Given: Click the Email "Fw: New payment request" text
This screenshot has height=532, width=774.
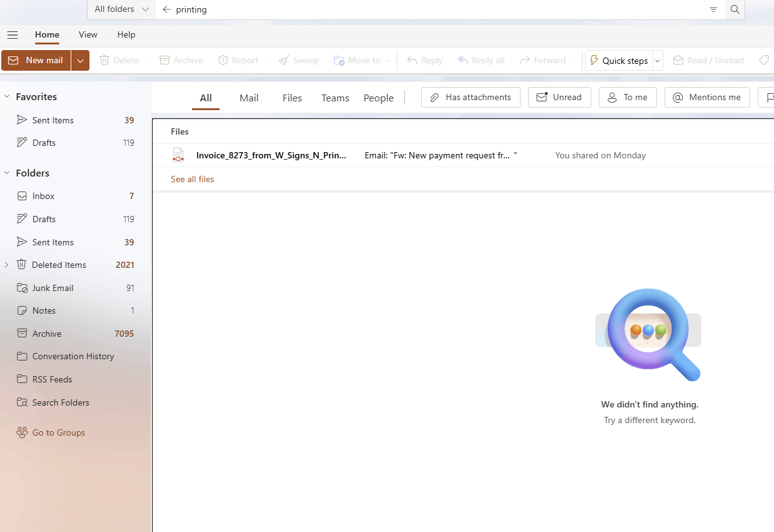Looking at the screenshot, I should point(440,155).
